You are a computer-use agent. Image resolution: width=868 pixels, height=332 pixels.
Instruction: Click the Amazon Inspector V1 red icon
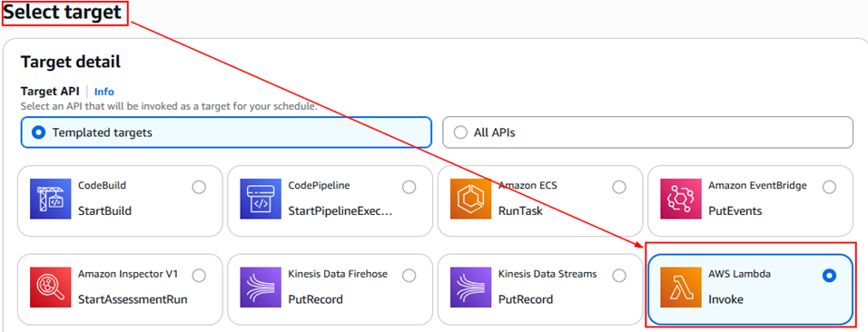tap(50, 288)
